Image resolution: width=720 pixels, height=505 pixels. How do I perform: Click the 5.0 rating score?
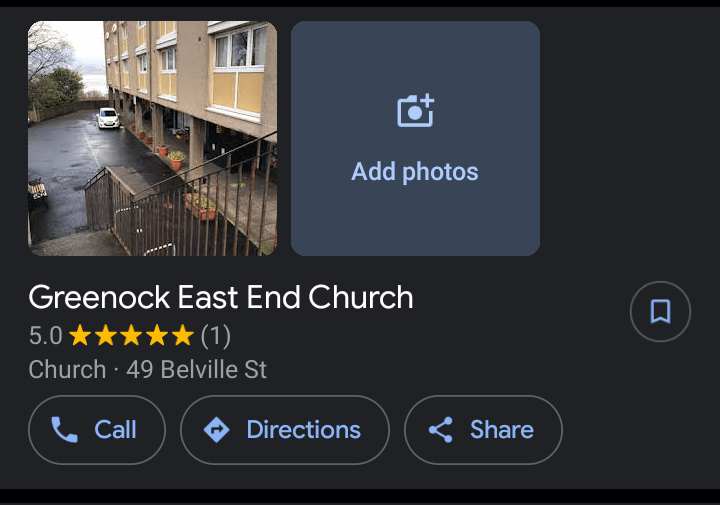pos(45,336)
